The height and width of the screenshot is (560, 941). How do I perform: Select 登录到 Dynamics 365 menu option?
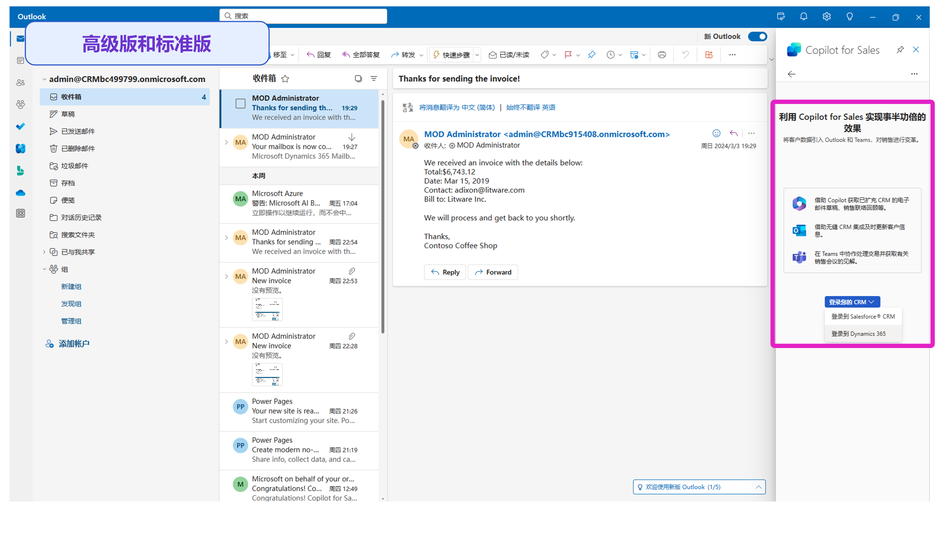click(858, 334)
